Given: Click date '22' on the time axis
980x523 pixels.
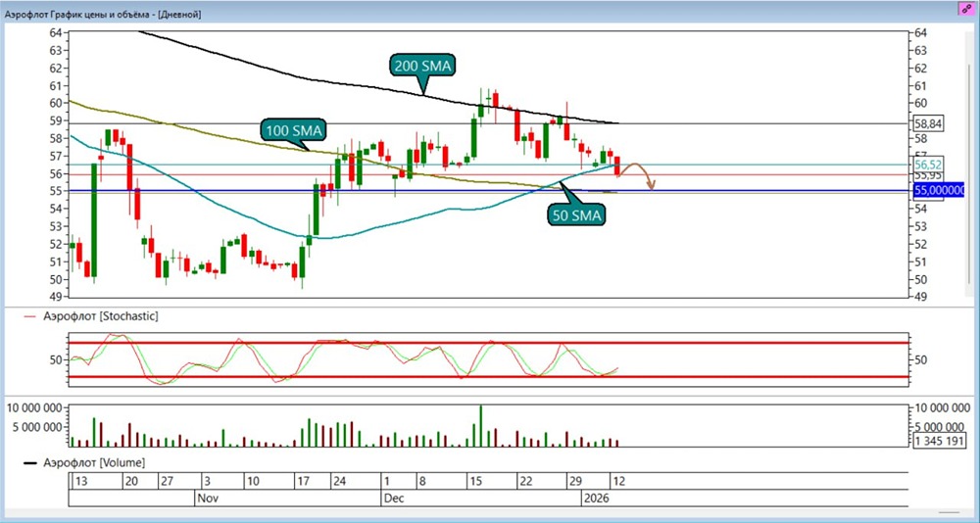Looking at the screenshot, I should (524, 482).
